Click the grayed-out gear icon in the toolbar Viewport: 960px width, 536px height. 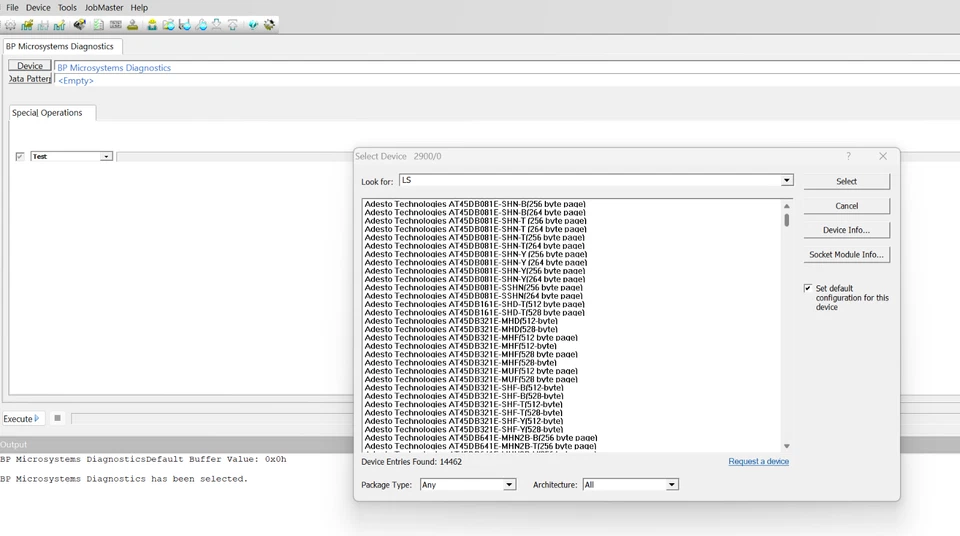pyautogui.click(x=10, y=25)
